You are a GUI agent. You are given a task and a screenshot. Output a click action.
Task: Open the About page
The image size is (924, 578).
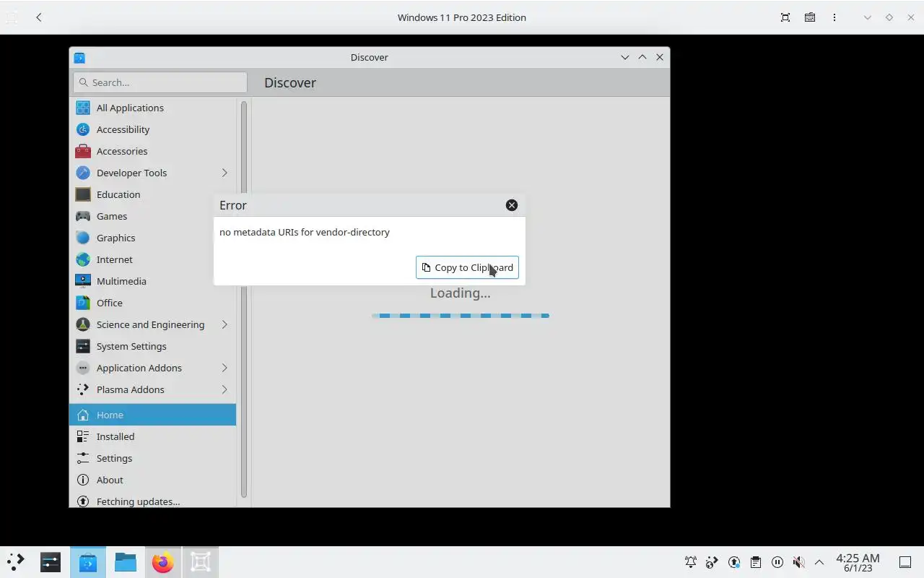click(152, 480)
